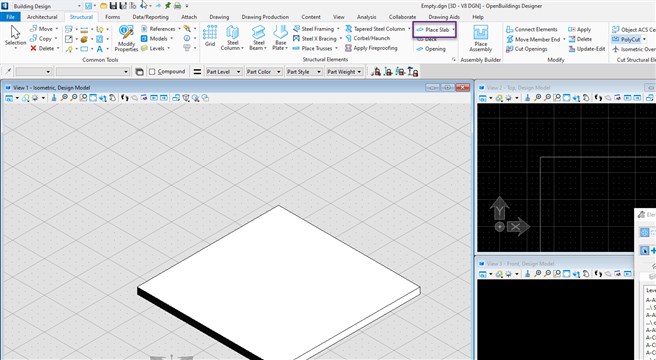Viewport: 656px width, 360px height.
Task: Click Update-Edit in Modify group
Action: (x=587, y=49)
